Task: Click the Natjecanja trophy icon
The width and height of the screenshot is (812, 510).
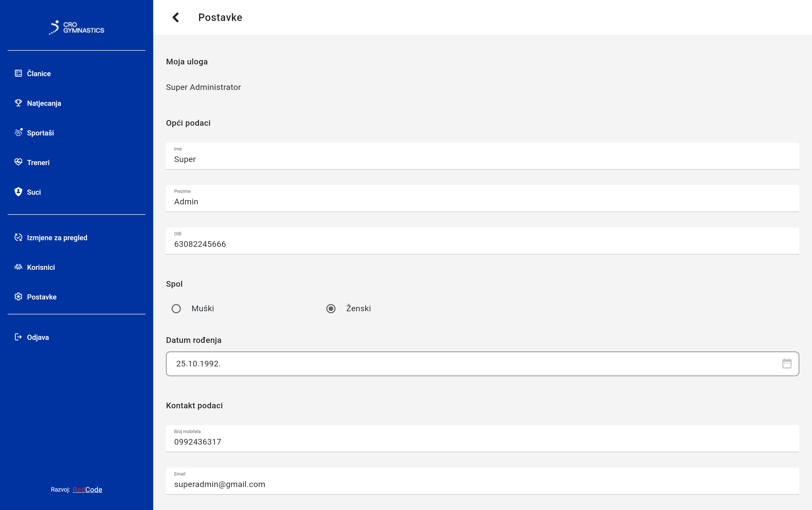Action: (18, 103)
